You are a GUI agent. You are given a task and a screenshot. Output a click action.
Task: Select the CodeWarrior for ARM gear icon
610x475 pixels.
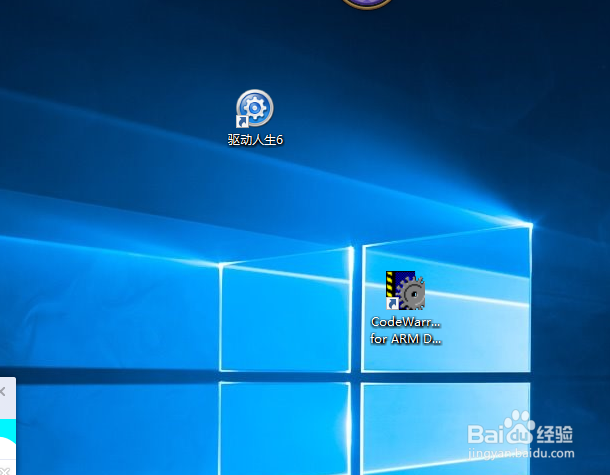tap(405, 291)
